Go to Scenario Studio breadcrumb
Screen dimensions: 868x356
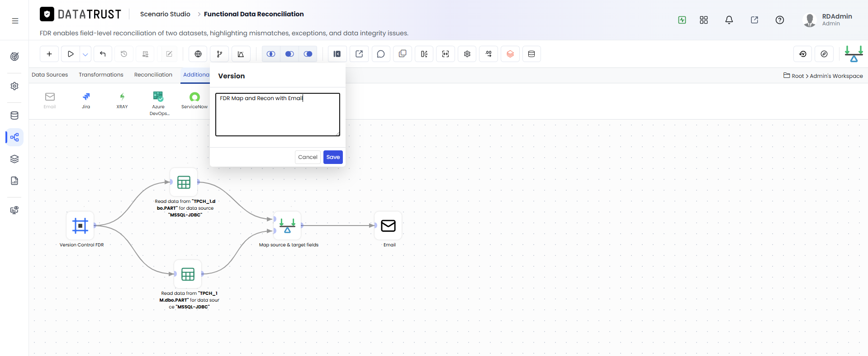tap(165, 14)
